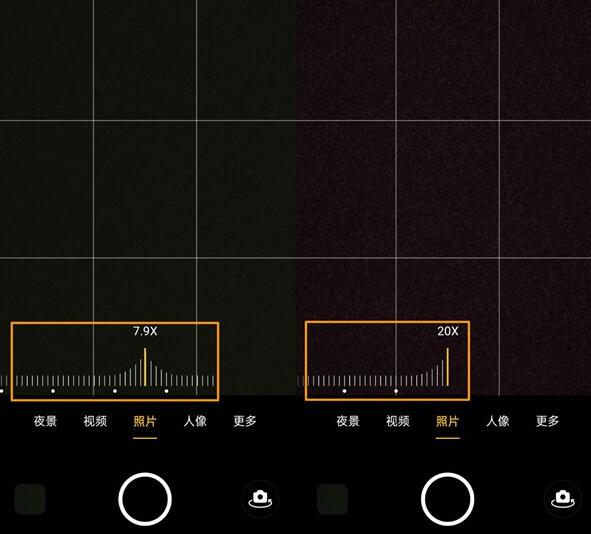Select 照片 mode in left screen
Image resolution: width=591 pixels, height=534 pixels.
pos(145,421)
